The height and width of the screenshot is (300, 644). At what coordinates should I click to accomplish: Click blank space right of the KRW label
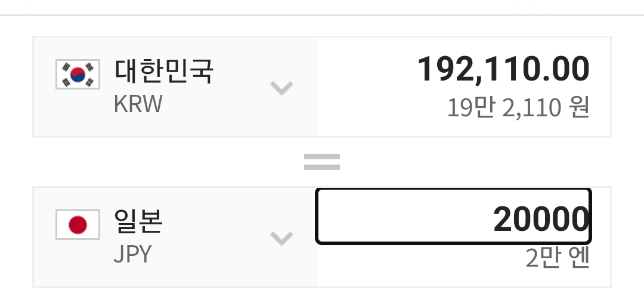click(215, 105)
